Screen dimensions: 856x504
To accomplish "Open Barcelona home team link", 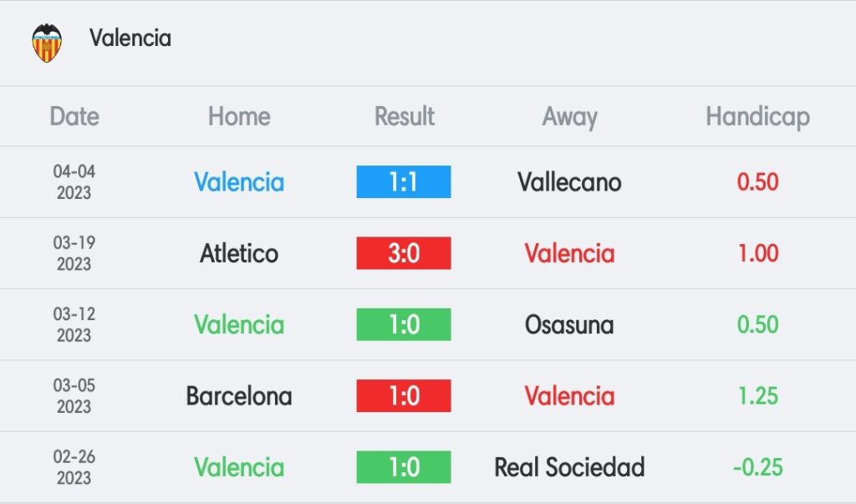I will pyautogui.click(x=239, y=396).
